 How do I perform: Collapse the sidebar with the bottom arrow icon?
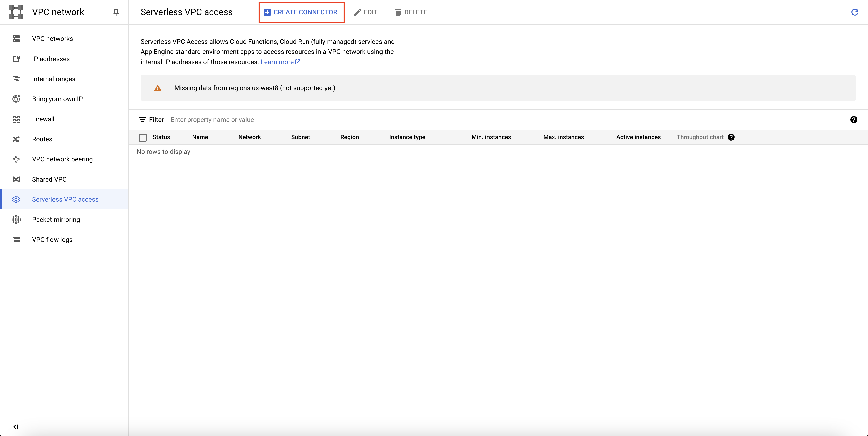pyautogui.click(x=16, y=427)
